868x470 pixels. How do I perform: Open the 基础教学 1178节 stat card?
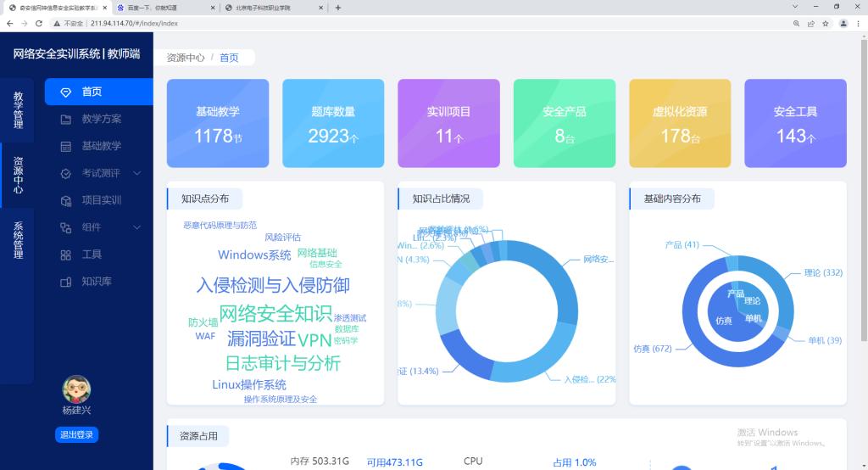[218, 123]
